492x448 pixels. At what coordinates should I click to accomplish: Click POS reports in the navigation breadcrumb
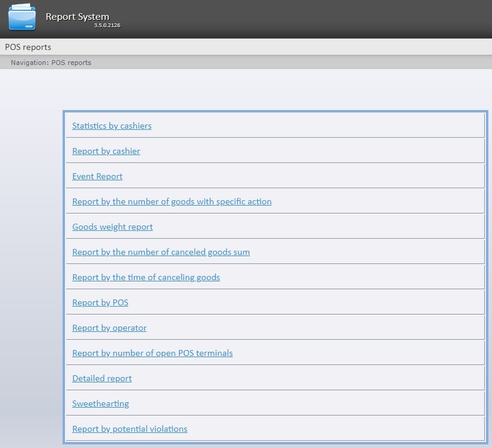[72, 63]
